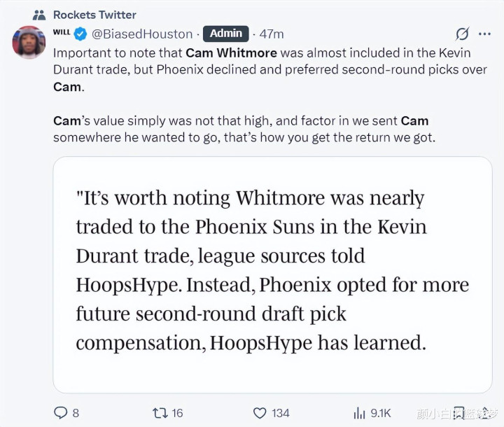The image size is (504, 427).
Task: Click the Grok slash-circle icon
Action: pos(462,34)
